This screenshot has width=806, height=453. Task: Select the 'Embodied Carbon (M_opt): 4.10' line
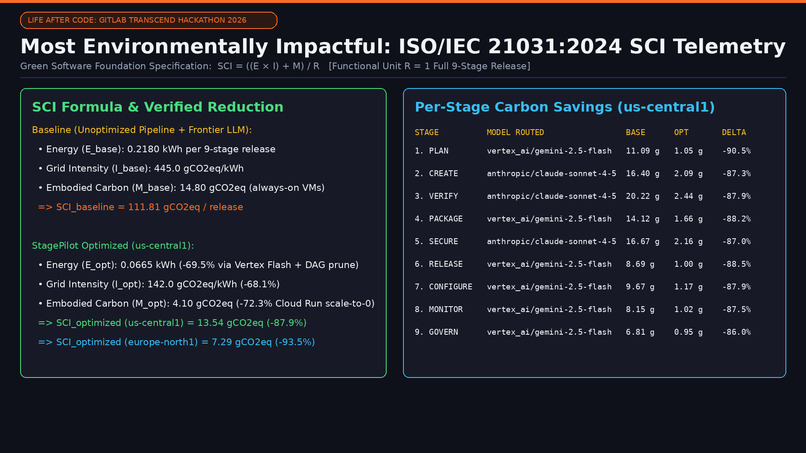click(207, 303)
